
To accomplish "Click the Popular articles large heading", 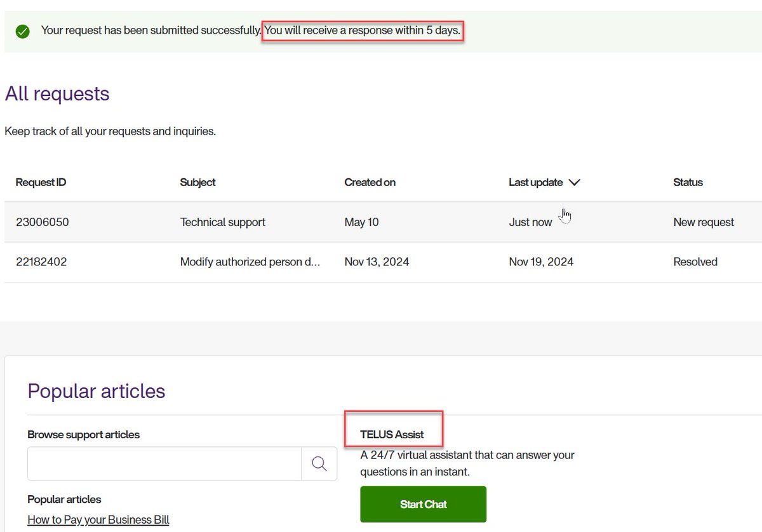I will pos(97,391).
